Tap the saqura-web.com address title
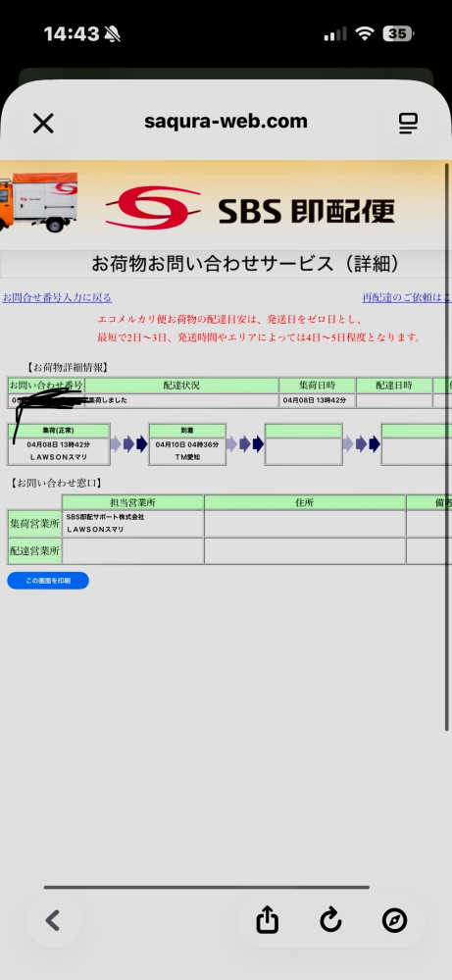The height and width of the screenshot is (980, 452). click(226, 121)
